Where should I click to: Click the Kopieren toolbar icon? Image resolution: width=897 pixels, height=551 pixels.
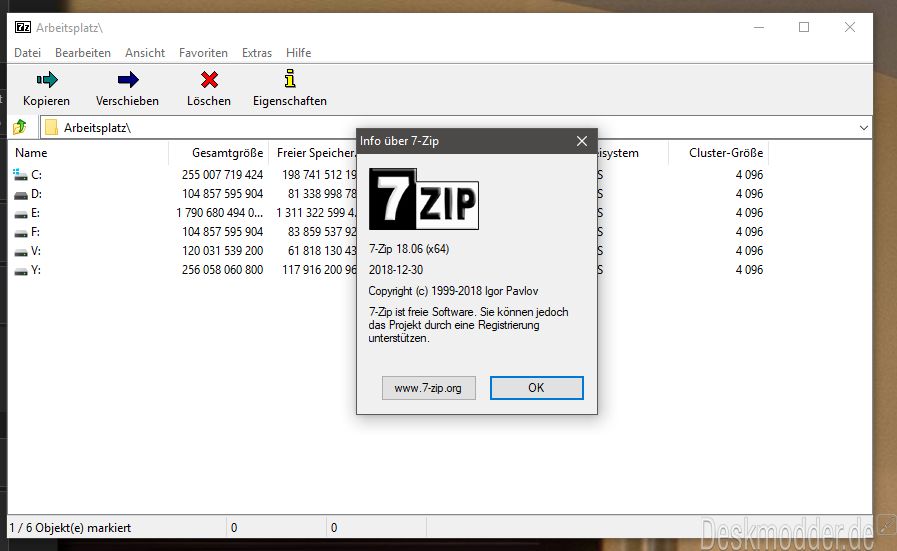point(47,80)
